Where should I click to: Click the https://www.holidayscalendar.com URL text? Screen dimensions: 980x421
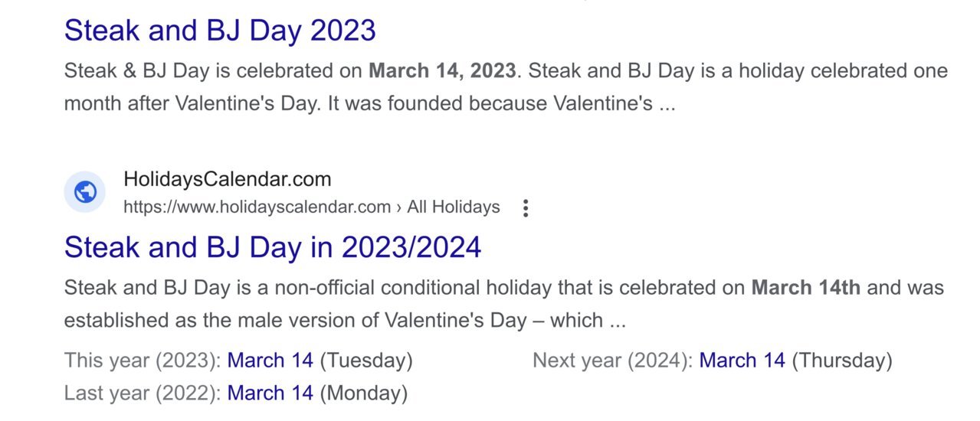[x=257, y=207]
